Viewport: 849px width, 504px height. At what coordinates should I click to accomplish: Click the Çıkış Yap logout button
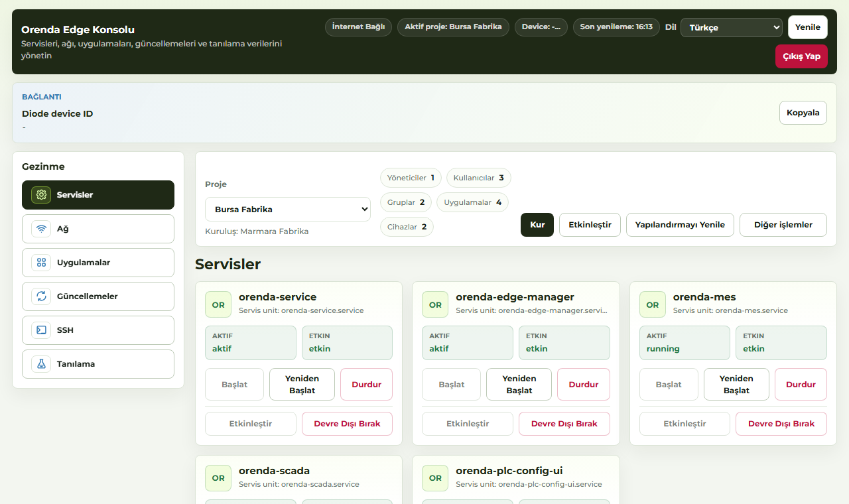point(801,56)
